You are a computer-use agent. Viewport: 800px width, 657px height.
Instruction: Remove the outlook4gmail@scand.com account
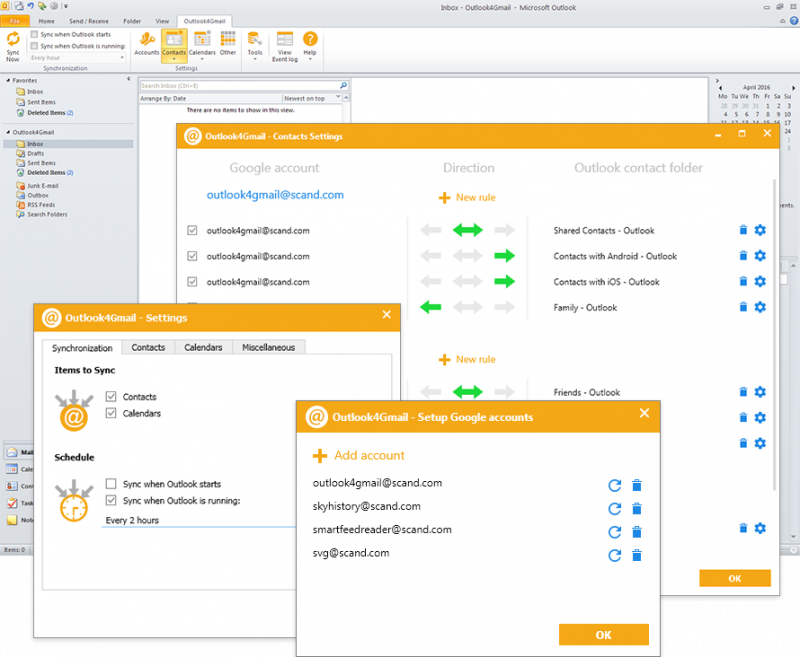(x=637, y=485)
